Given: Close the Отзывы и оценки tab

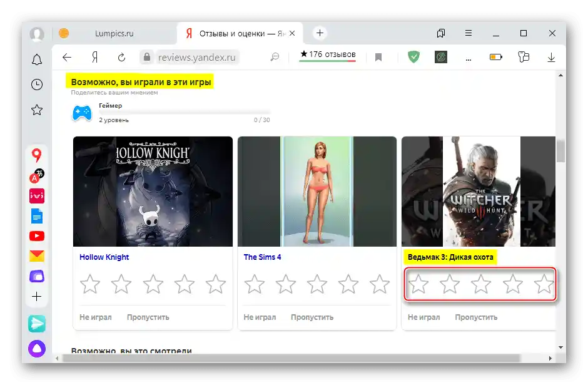Looking at the screenshot, I should (293, 33).
